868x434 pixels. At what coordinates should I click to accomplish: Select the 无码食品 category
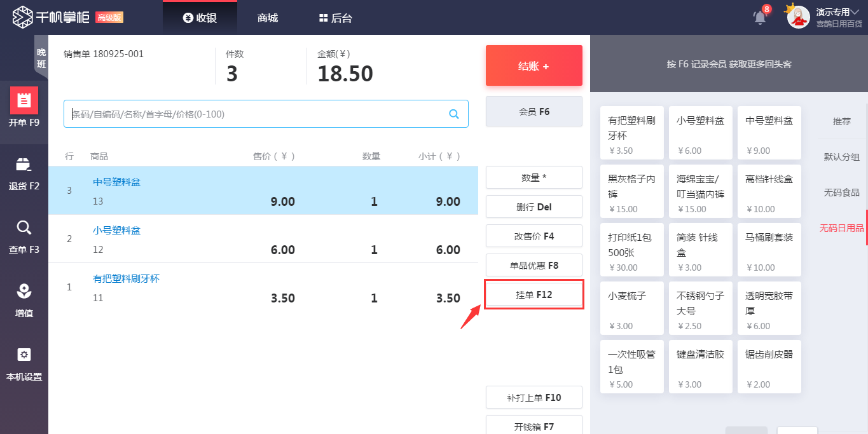pyautogui.click(x=841, y=193)
